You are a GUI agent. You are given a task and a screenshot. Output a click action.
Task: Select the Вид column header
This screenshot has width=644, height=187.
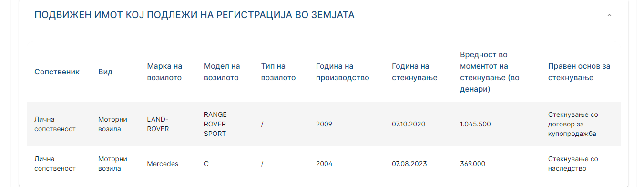point(105,72)
